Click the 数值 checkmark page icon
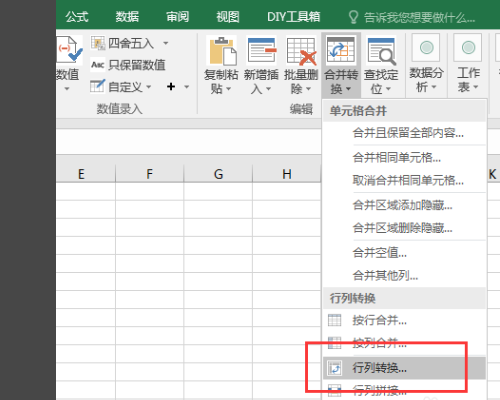Image resolution: width=500 pixels, height=400 pixels. pyautogui.click(x=69, y=49)
